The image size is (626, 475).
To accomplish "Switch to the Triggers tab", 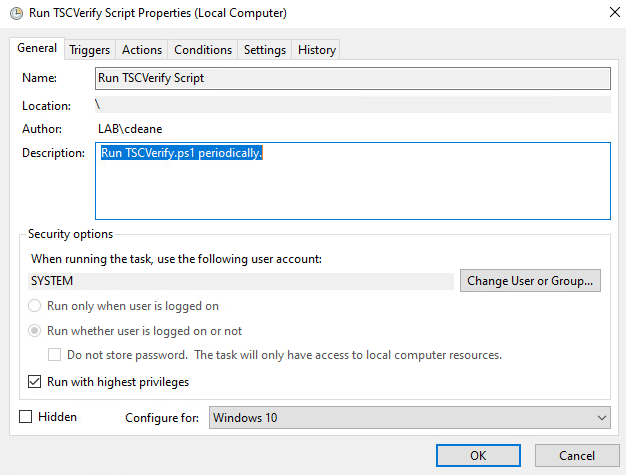I will [x=89, y=49].
